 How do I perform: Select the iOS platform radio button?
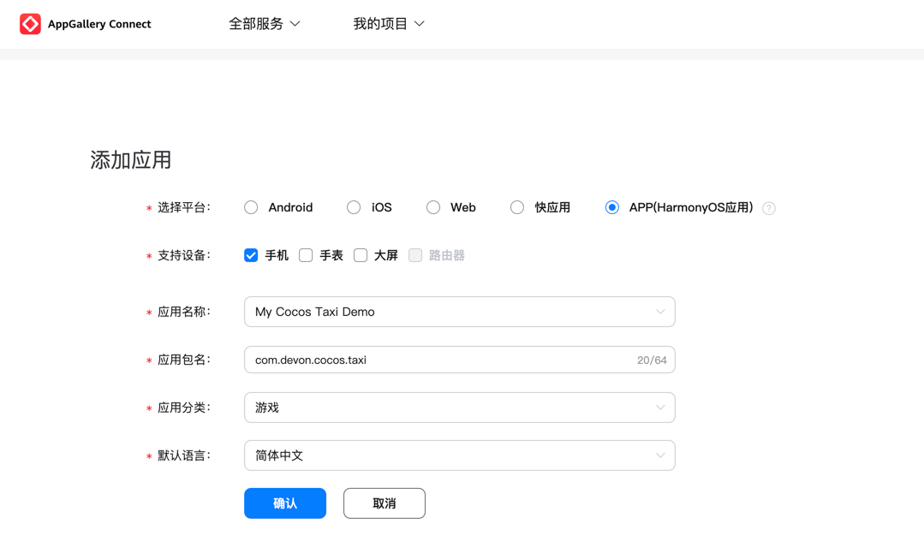(353, 207)
